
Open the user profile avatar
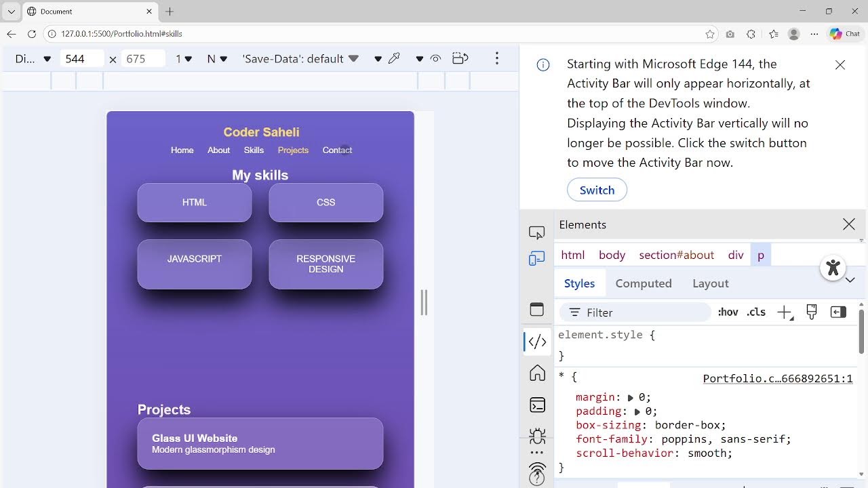point(794,34)
